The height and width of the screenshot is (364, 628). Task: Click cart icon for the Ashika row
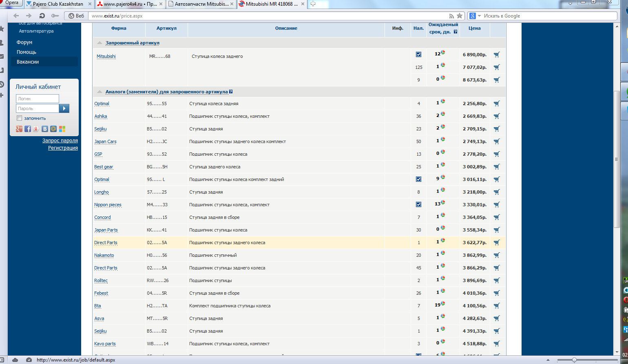pos(496,117)
